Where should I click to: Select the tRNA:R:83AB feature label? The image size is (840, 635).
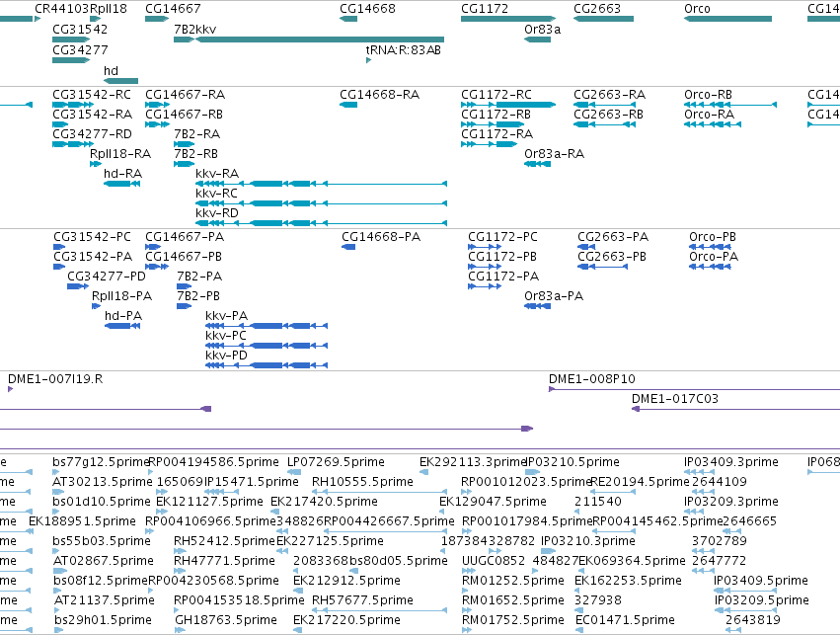coord(404,49)
